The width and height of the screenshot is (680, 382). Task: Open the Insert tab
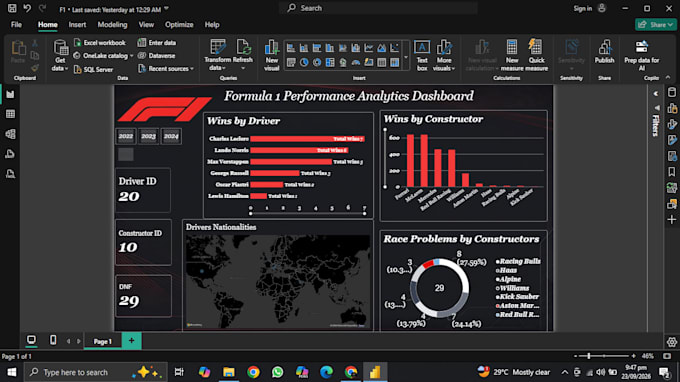point(77,25)
